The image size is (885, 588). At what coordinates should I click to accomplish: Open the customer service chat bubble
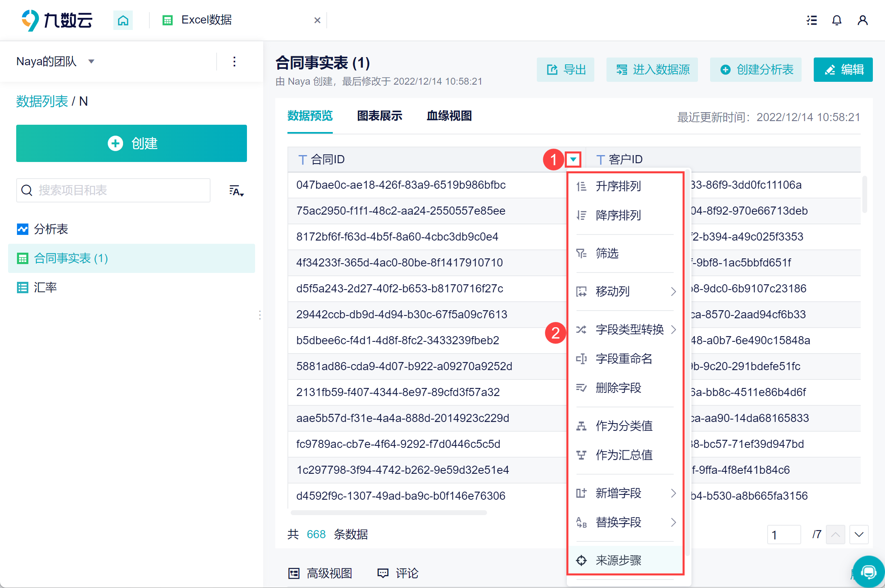click(x=868, y=571)
